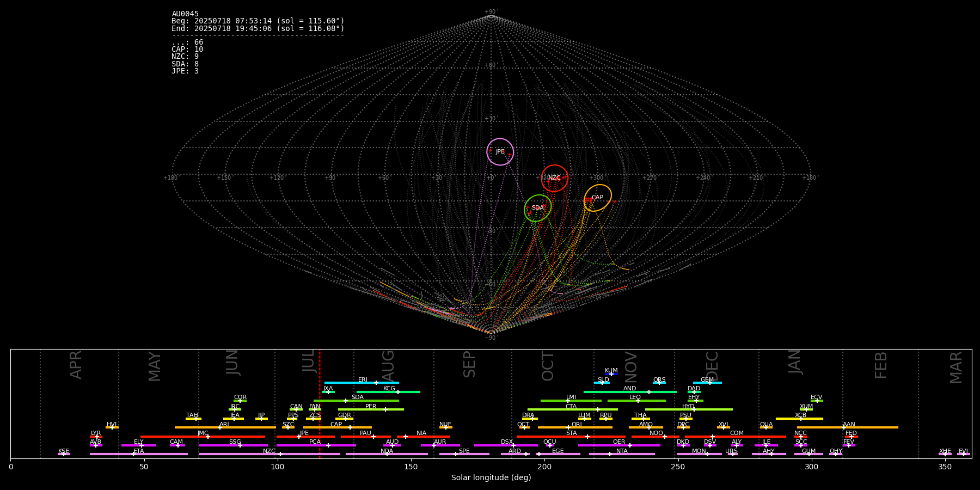
Task: Click the LMI shower bar in the timeline
Action: pos(571,401)
